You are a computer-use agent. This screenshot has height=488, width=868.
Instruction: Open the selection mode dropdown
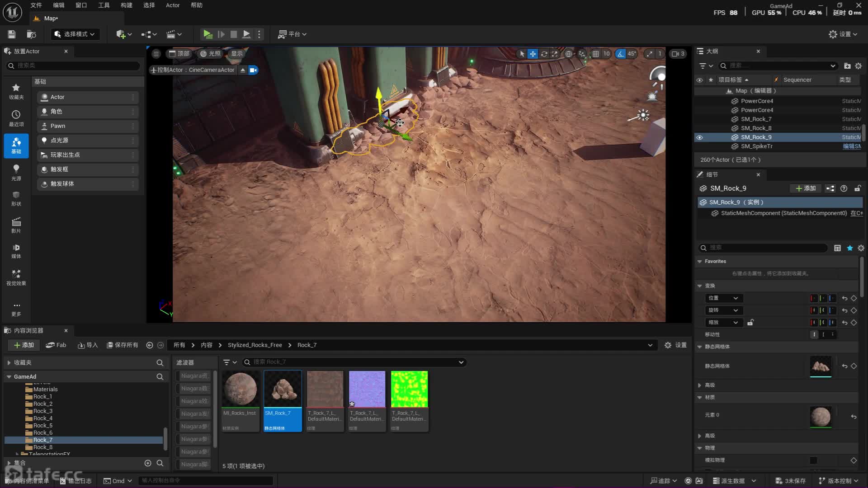click(75, 34)
